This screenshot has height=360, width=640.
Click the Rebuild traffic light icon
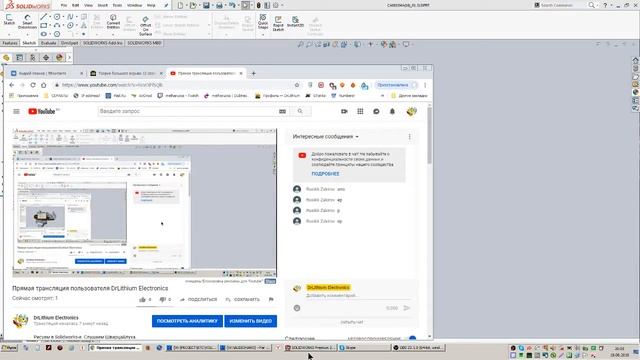(x=258, y=5)
